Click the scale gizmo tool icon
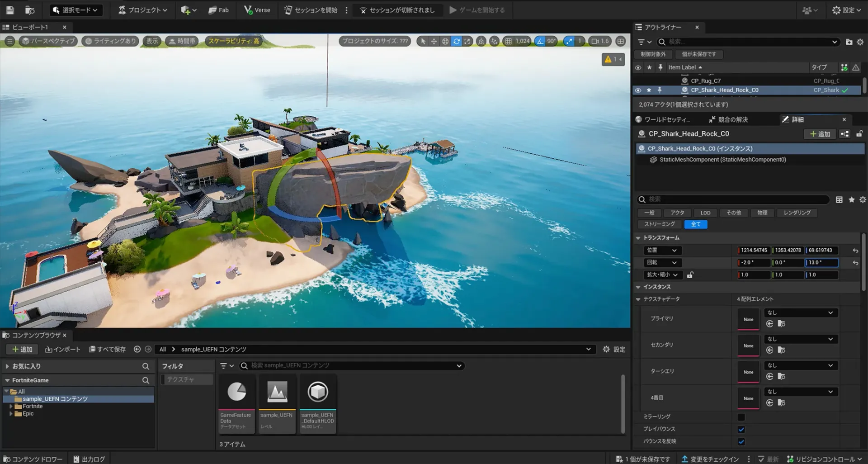The height and width of the screenshot is (464, 868). click(467, 41)
